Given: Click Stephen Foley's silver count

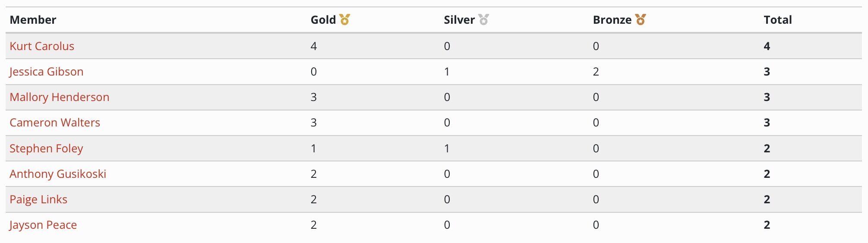Looking at the screenshot, I should pyautogui.click(x=447, y=148).
